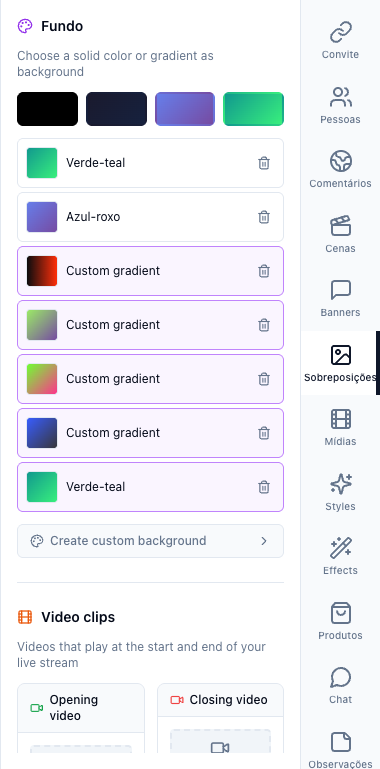
Task: Delete the green-to-pink Custom gradient
Action: point(264,379)
